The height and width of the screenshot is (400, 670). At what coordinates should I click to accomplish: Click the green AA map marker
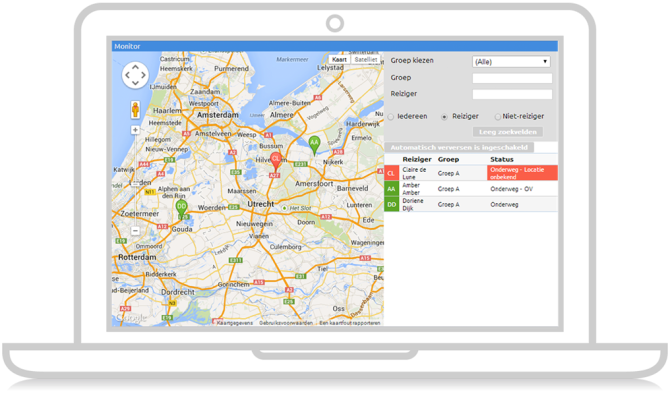point(314,143)
